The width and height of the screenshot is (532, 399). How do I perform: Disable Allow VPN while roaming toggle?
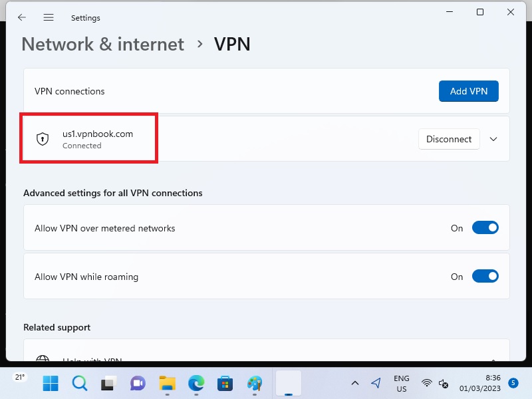pos(485,277)
